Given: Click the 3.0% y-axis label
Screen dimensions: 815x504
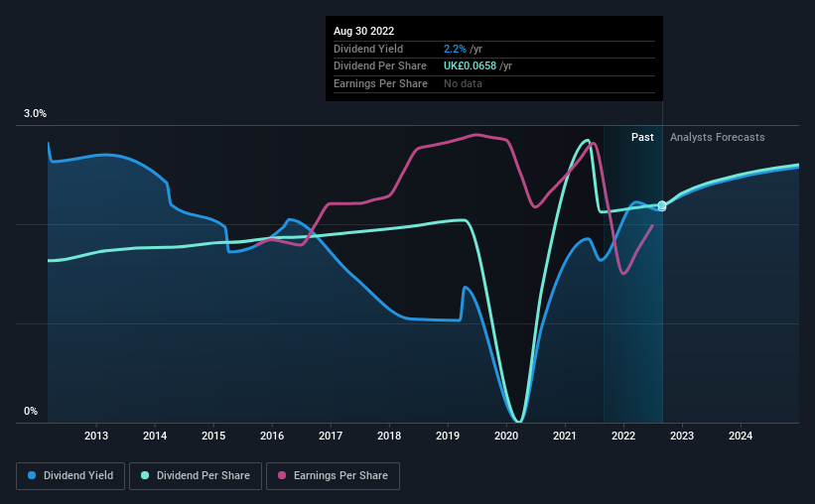Looking at the screenshot, I should click(x=35, y=114).
